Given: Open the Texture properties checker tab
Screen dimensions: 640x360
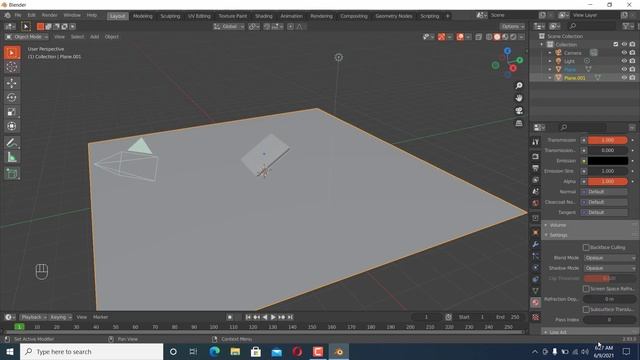Looking at the screenshot, I should (x=536, y=317).
